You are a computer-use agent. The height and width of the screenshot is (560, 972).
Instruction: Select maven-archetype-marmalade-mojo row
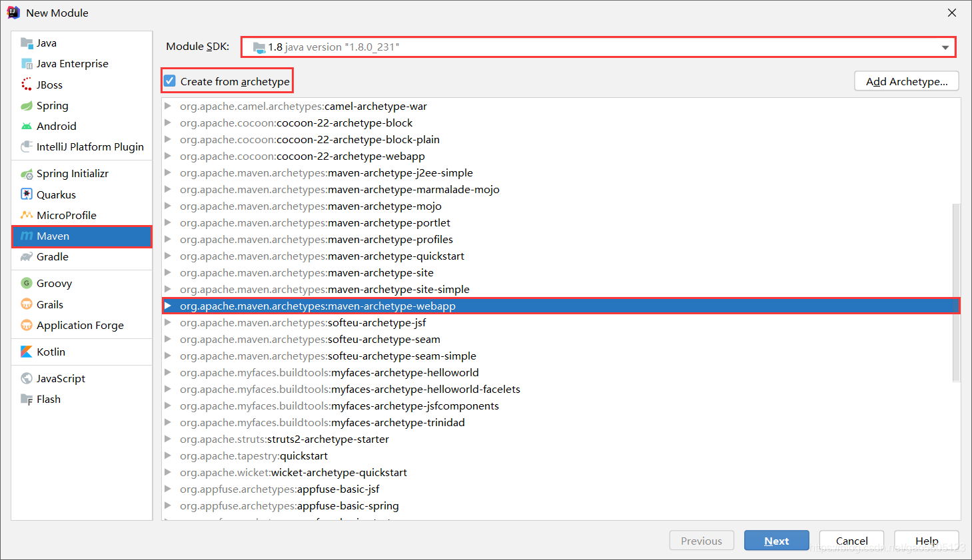point(561,189)
